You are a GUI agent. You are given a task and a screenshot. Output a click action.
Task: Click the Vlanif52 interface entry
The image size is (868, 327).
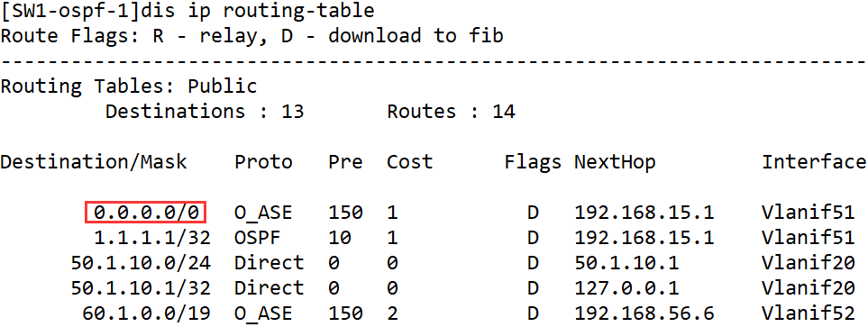809,313
